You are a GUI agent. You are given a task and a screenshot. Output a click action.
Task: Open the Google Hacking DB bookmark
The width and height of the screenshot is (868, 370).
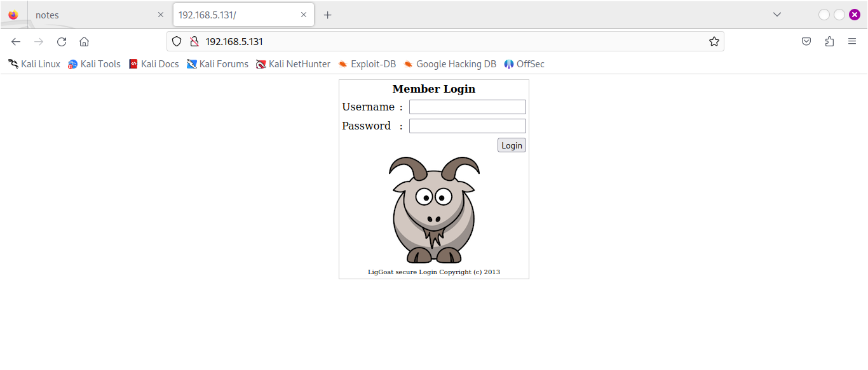(450, 64)
